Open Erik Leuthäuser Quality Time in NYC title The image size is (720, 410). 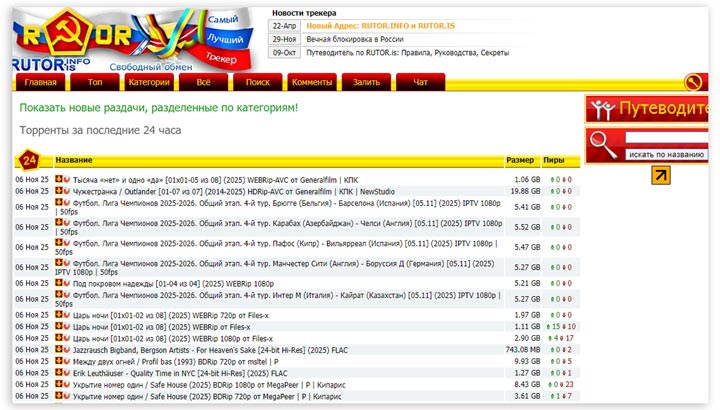point(180,373)
